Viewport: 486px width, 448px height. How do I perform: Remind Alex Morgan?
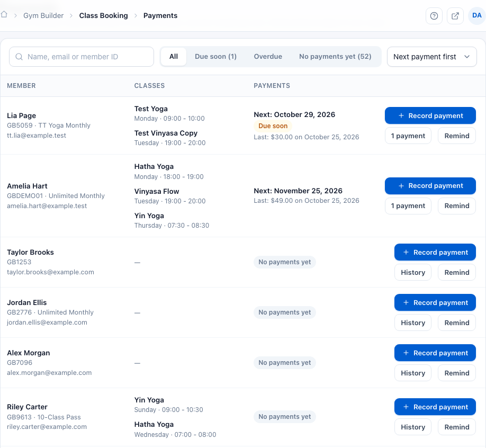pyautogui.click(x=456, y=373)
